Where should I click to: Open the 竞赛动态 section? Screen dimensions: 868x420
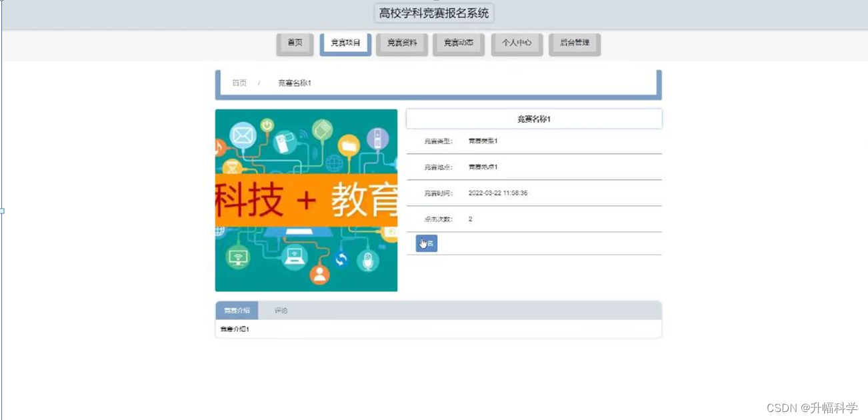pos(458,43)
